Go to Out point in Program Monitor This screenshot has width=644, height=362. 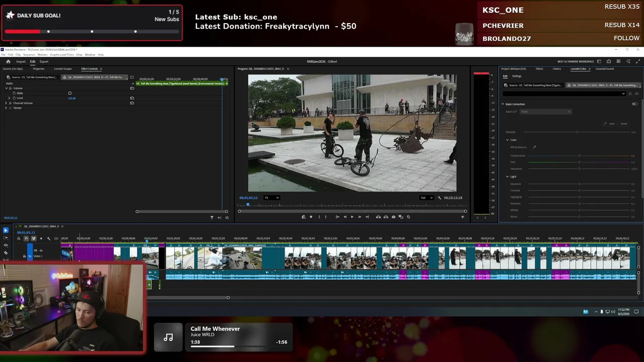[367, 217]
